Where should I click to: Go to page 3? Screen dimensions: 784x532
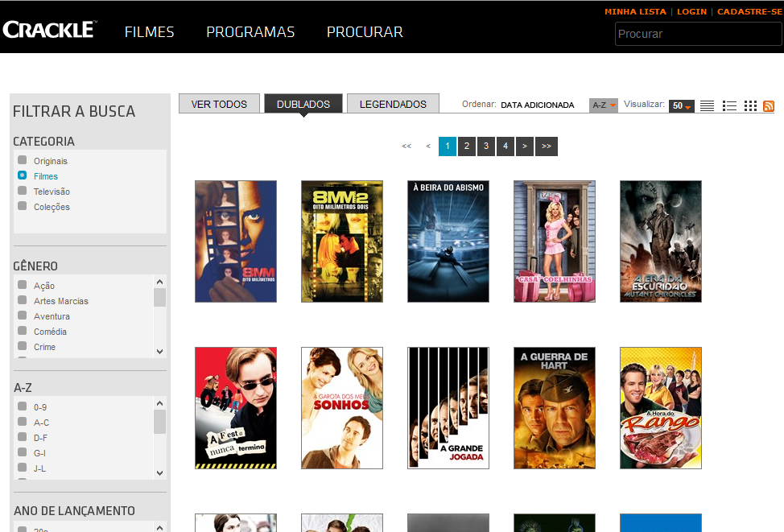tap(486, 146)
